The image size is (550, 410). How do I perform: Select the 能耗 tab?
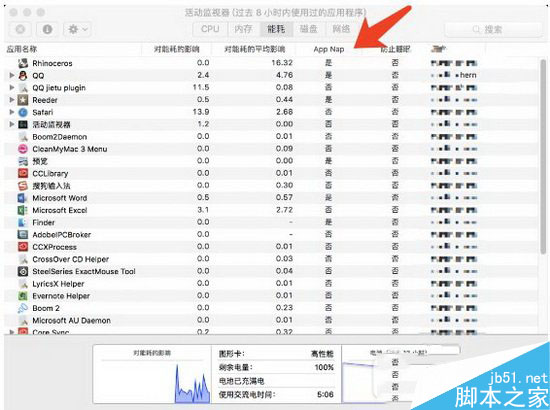[276, 29]
